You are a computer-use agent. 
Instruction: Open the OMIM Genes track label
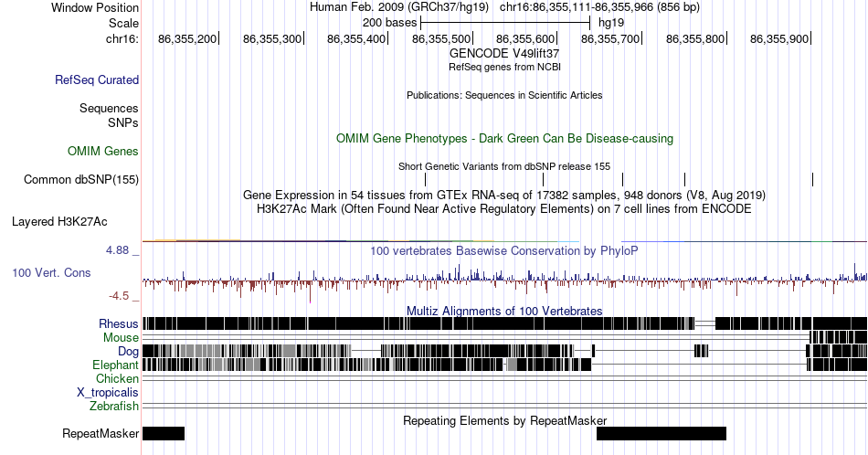coord(103,151)
